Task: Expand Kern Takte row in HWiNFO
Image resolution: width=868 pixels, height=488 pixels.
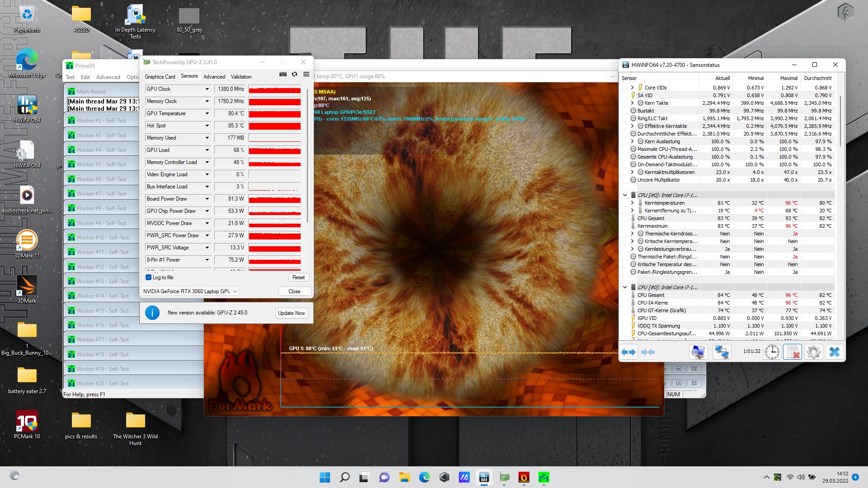Action: [x=632, y=103]
